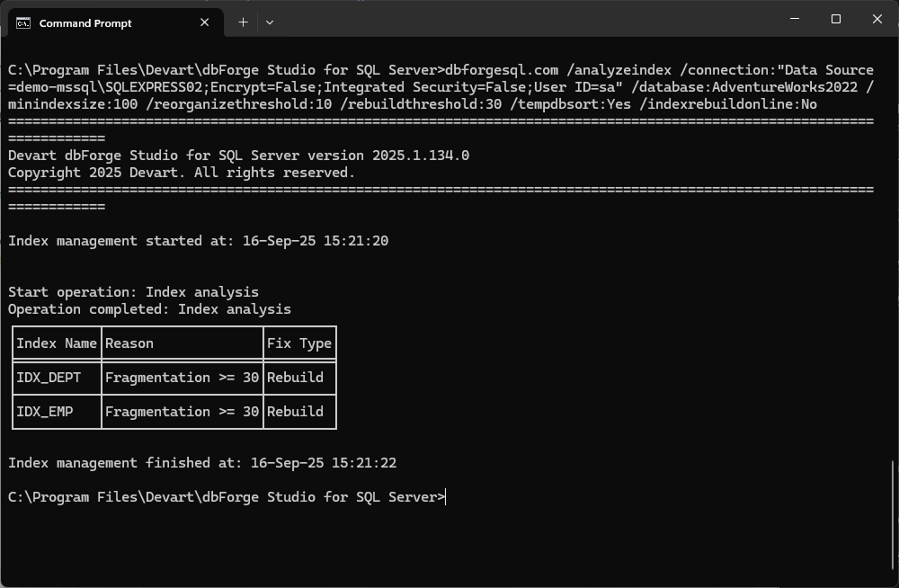Open a new tab with the plus icon
Image resolution: width=899 pixels, height=588 pixels.
(242, 22)
